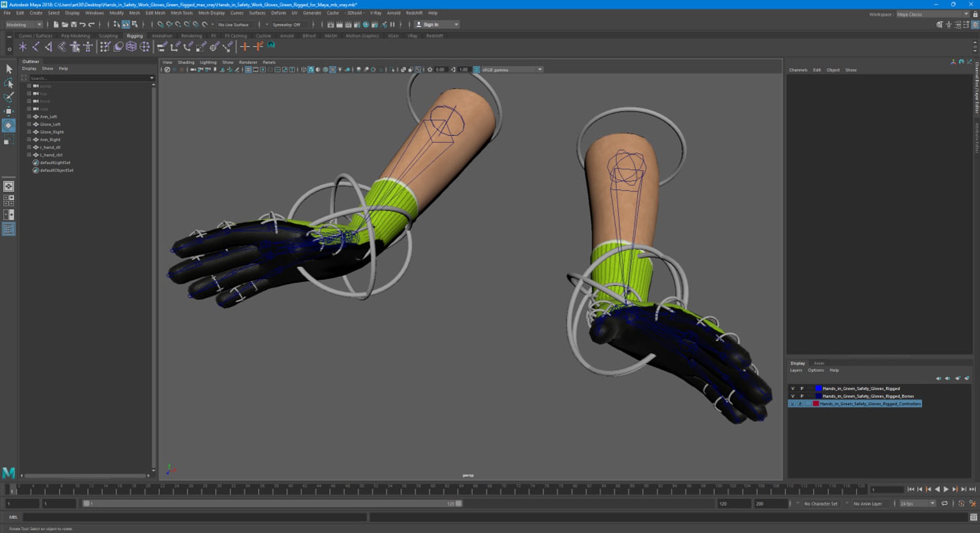This screenshot has width=980, height=533.
Task: Switch to the Animation shelf tab
Action: click(x=162, y=36)
